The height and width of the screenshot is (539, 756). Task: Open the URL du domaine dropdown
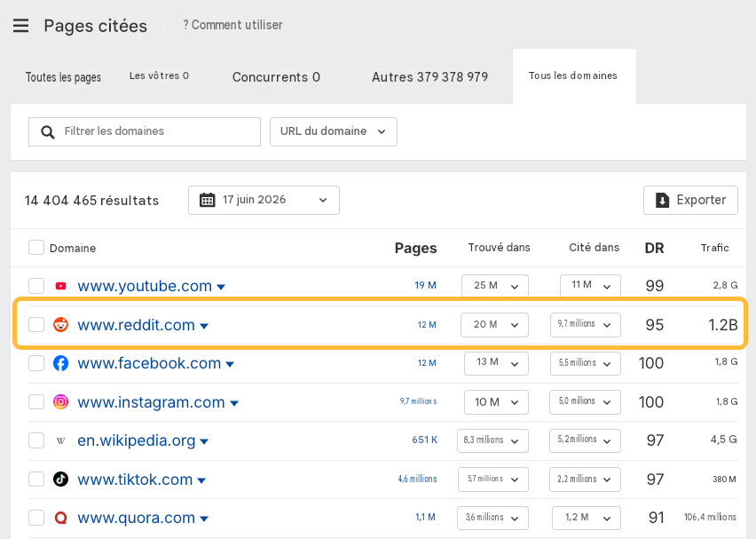click(x=333, y=131)
